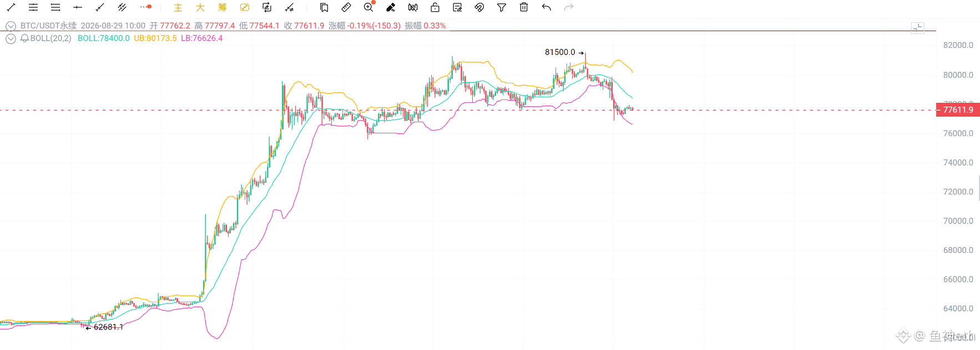The image size is (980, 350).
Task: Click the orange 大 indicator button
Action: click(200, 7)
